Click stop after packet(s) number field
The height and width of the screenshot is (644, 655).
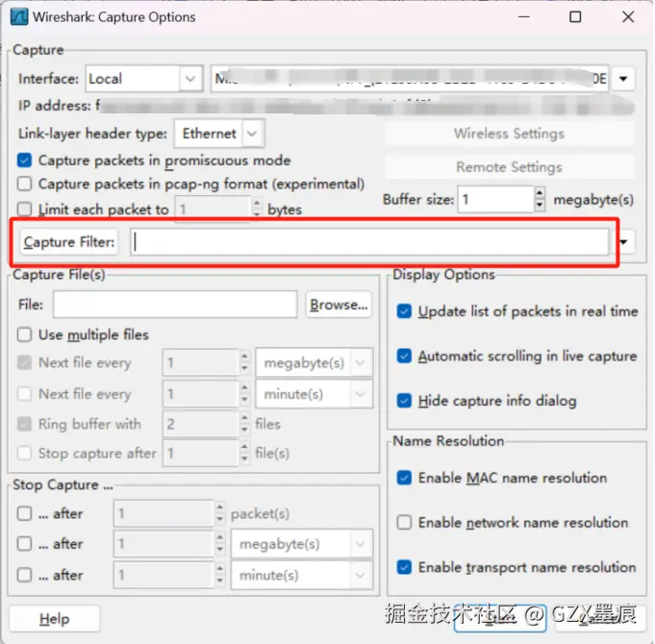164,513
